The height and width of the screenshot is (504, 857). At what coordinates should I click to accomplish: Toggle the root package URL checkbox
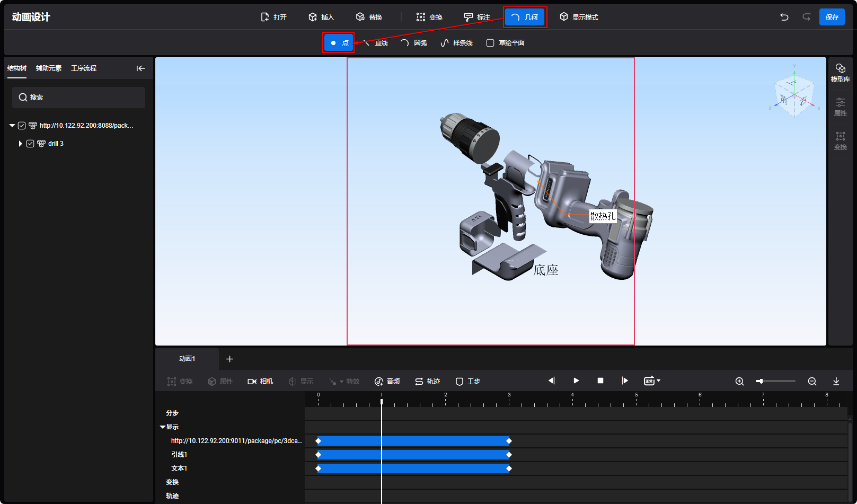22,126
